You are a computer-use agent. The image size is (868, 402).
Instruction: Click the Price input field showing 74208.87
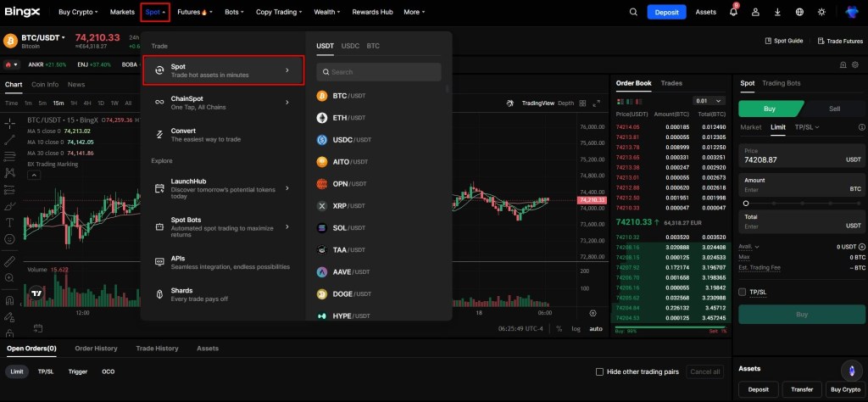click(801, 155)
